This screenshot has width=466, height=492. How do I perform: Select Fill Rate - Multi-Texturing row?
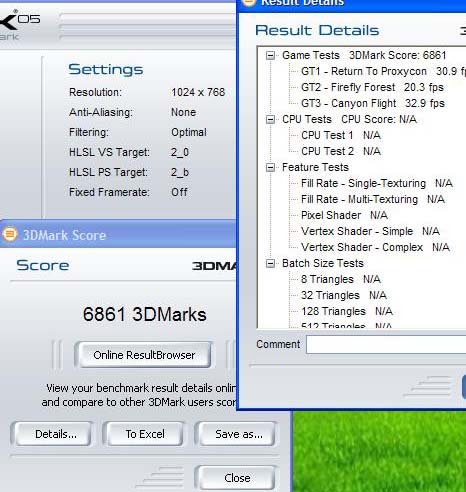[373, 199]
